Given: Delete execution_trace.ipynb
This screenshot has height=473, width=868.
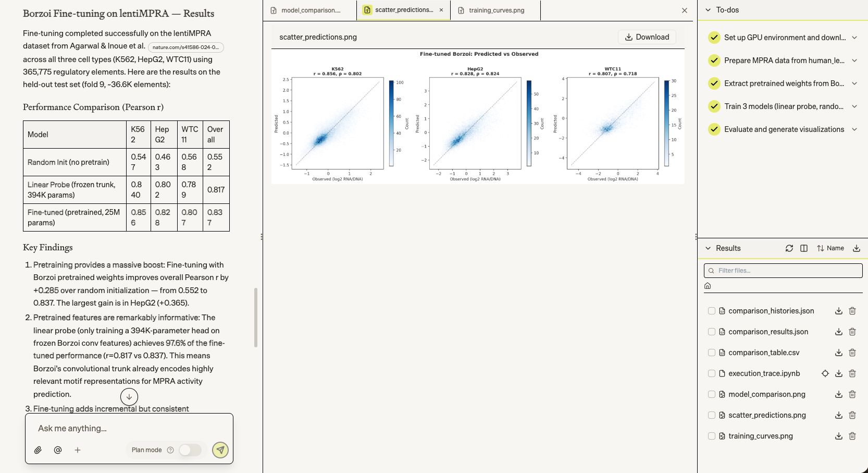Looking at the screenshot, I should point(852,373).
